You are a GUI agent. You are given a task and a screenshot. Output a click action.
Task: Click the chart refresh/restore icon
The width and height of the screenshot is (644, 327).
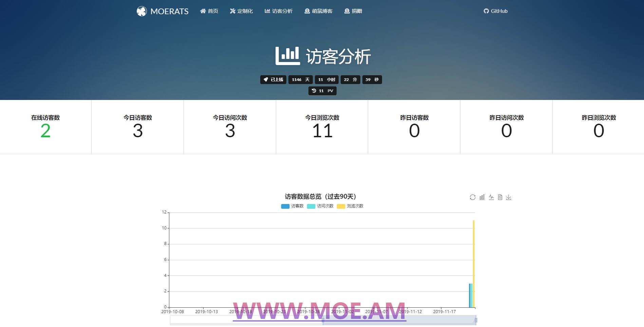tap(473, 197)
